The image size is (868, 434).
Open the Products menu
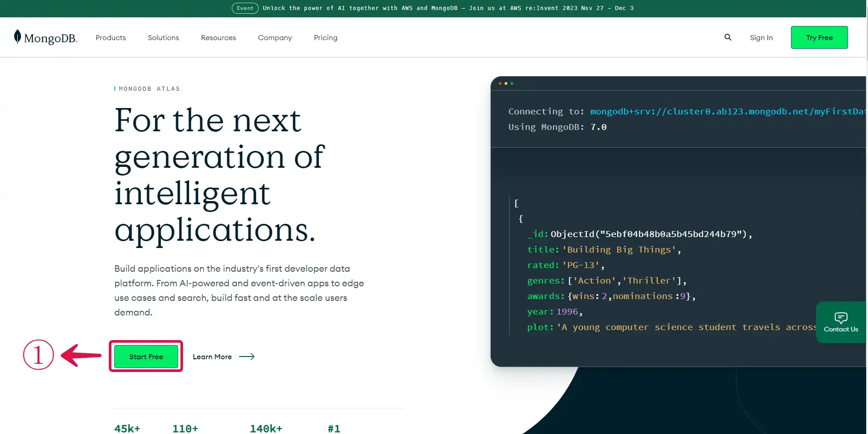111,37
